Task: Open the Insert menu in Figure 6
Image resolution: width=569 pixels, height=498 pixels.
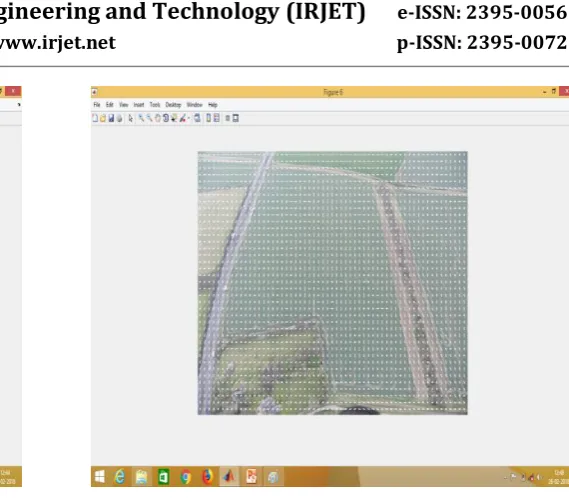Action: coord(139,105)
